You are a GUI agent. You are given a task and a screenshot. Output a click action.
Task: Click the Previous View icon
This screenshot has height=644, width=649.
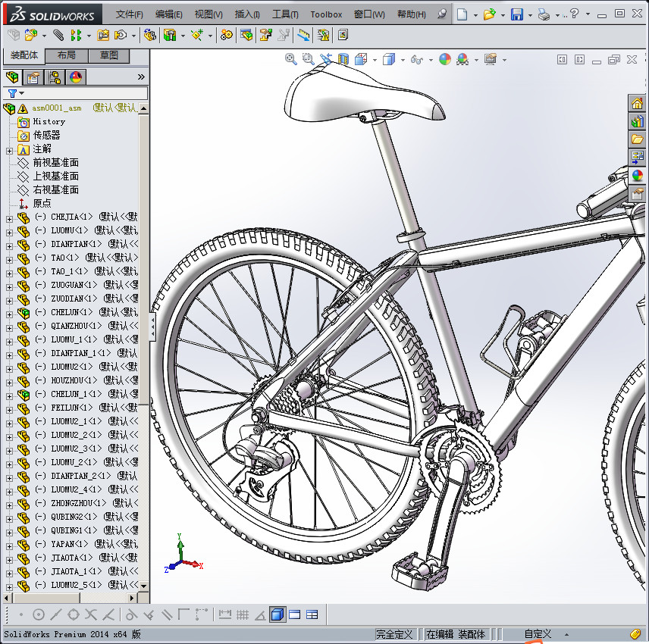tap(326, 60)
